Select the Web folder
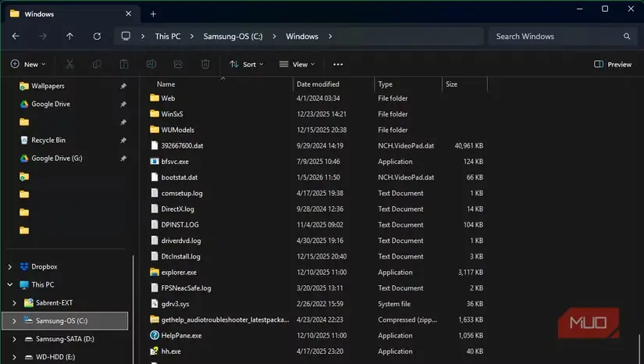Image resolution: width=644 pixels, height=364 pixels. point(168,98)
